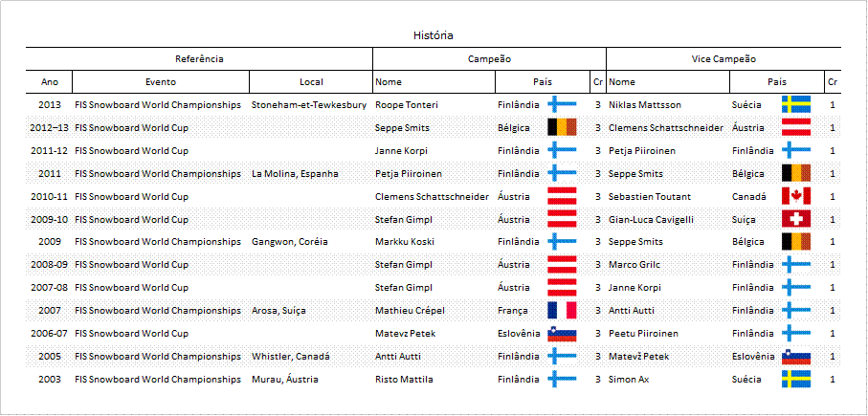Click the Switzerland flag in Gian-Luca Cavigelli row
Viewport: 868px width, 416px height.
point(796,219)
